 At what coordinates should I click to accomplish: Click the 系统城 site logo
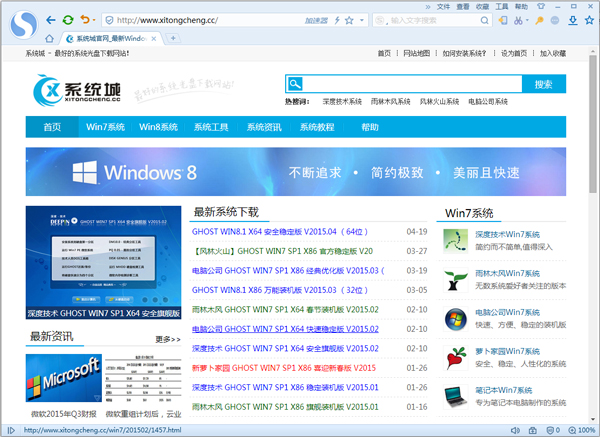point(77,90)
